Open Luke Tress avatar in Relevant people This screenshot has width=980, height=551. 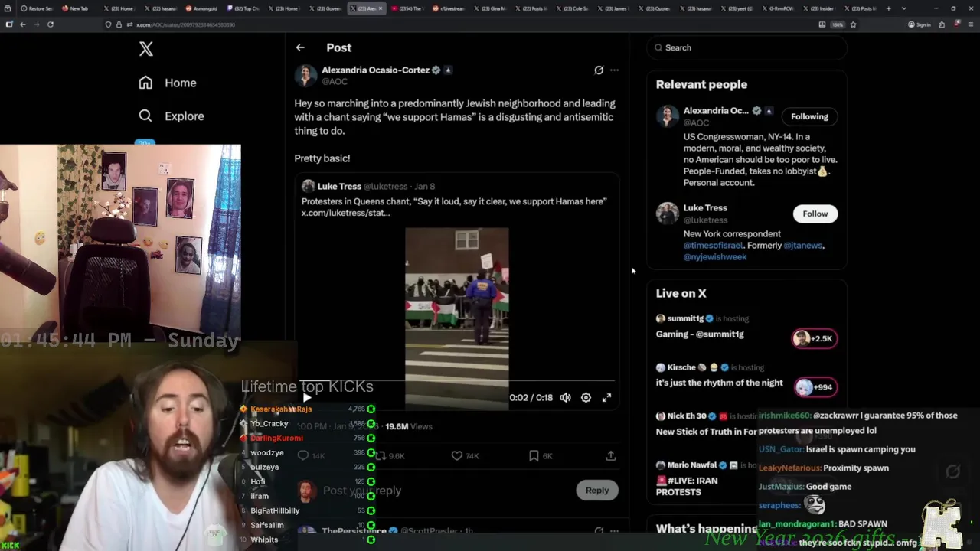click(x=668, y=214)
